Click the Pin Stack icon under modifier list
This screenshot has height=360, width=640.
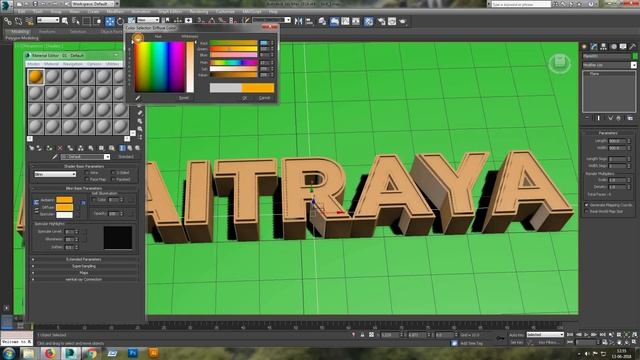coord(587,118)
